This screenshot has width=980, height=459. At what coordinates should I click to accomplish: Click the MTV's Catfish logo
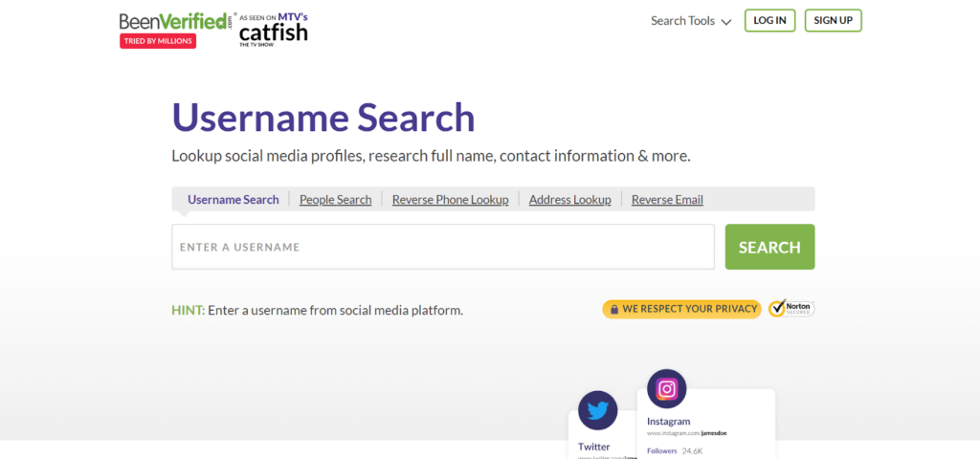click(274, 30)
